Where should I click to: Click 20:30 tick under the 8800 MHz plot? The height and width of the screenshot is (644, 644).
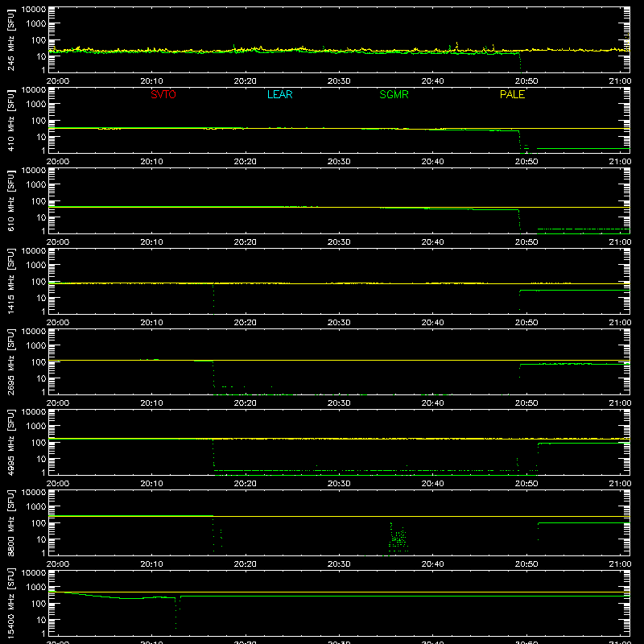click(x=339, y=564)
